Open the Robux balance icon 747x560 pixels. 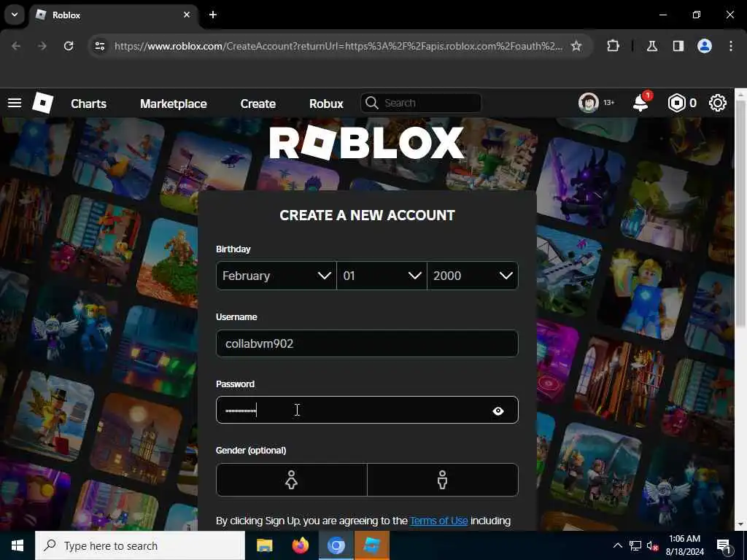pos(676,103)
